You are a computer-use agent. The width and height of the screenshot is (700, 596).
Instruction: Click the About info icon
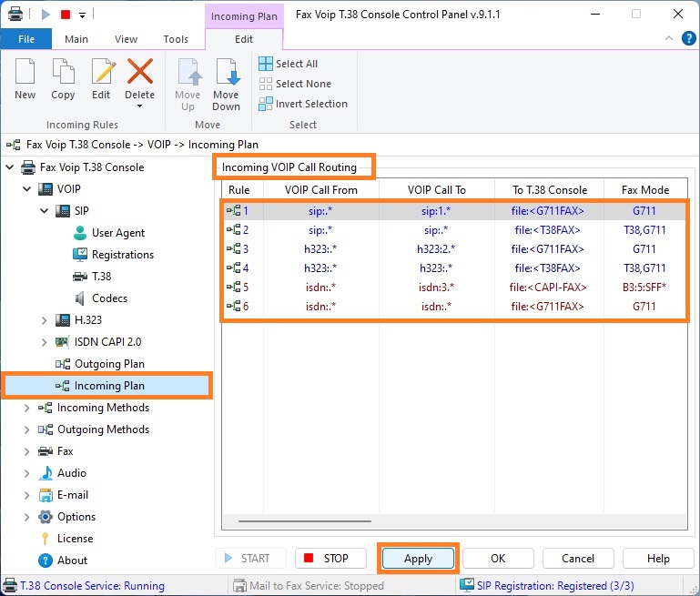coord(46,561)
